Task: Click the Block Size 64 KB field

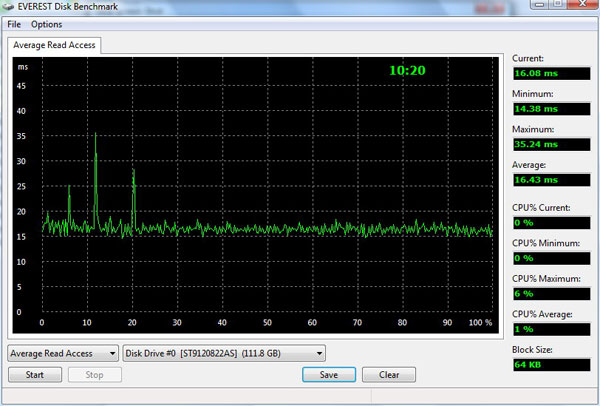Action: click(x=551, y=365)
